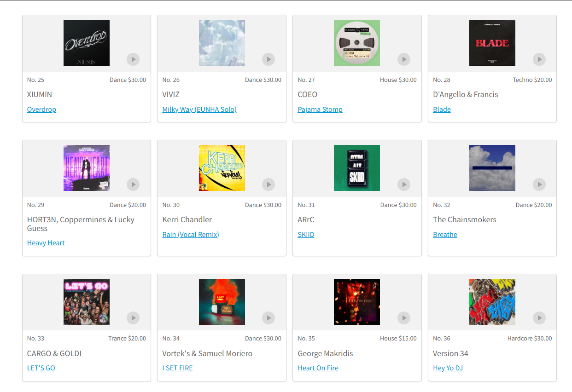Play preview of Version 34 Hey Yo DJ

coord(539,318)
